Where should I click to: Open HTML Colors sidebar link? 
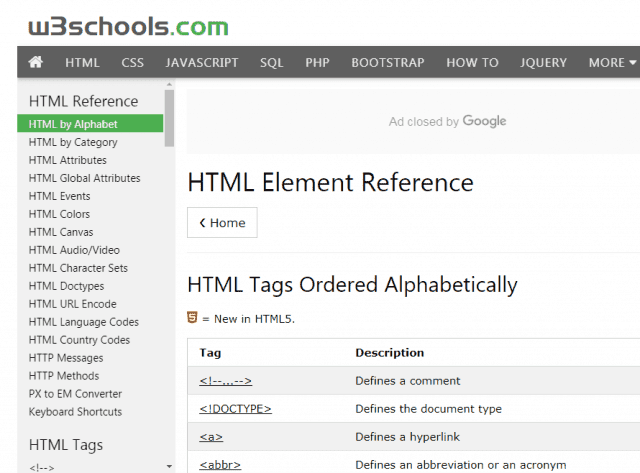tap(59, 214)
